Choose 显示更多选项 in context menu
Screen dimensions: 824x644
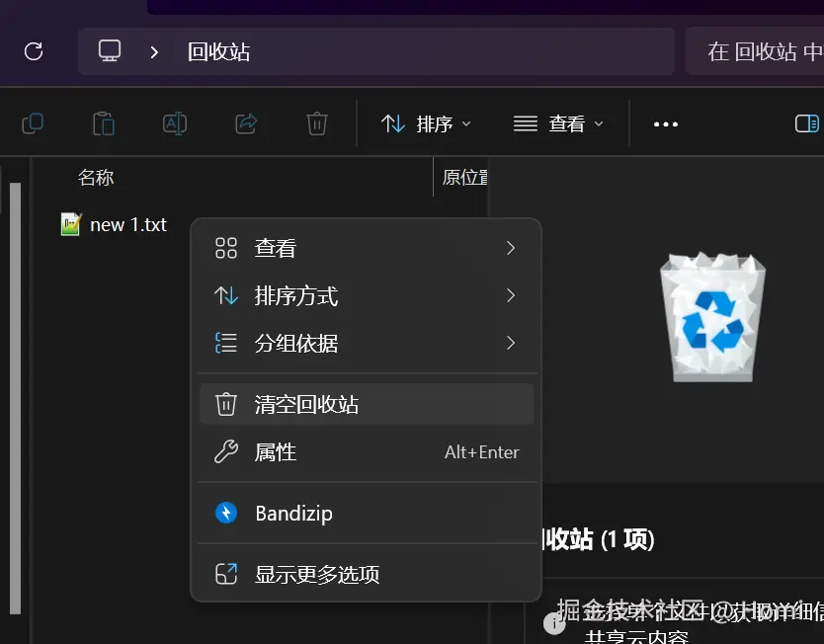367,574
